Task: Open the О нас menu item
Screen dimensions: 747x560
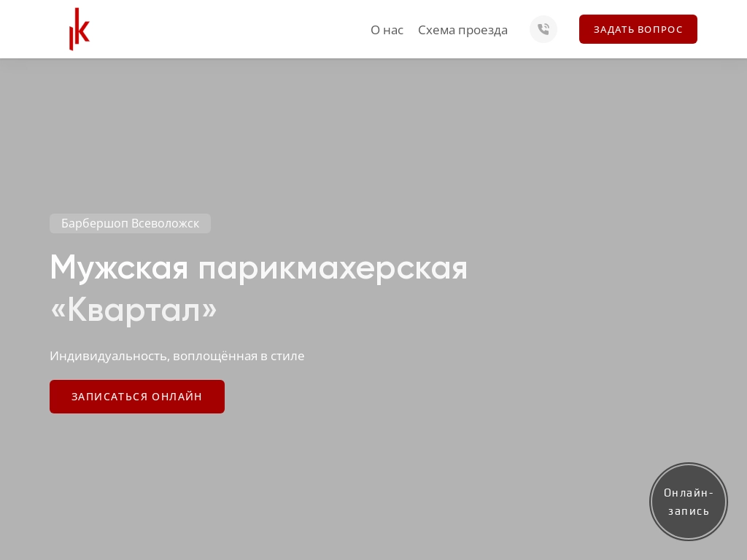Action: coord(387,30)
